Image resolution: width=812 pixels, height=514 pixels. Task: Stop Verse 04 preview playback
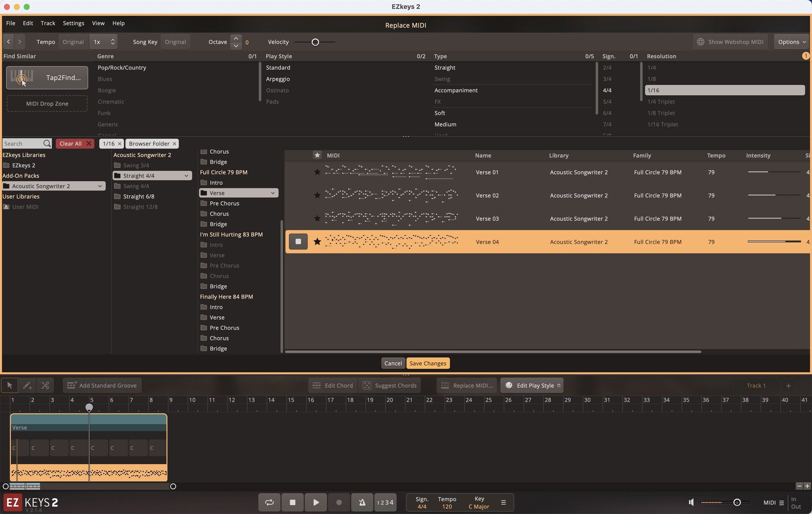coord(298,241)
